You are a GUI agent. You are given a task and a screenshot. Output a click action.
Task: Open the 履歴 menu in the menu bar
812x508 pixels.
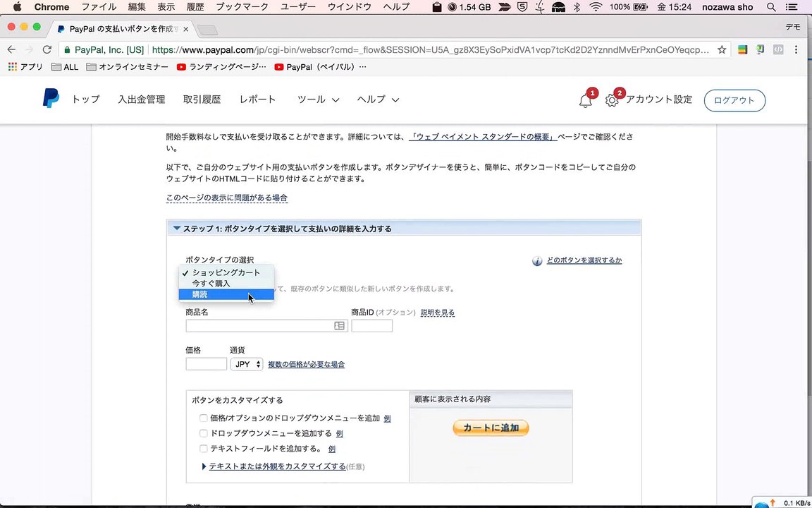pos(195,7)
